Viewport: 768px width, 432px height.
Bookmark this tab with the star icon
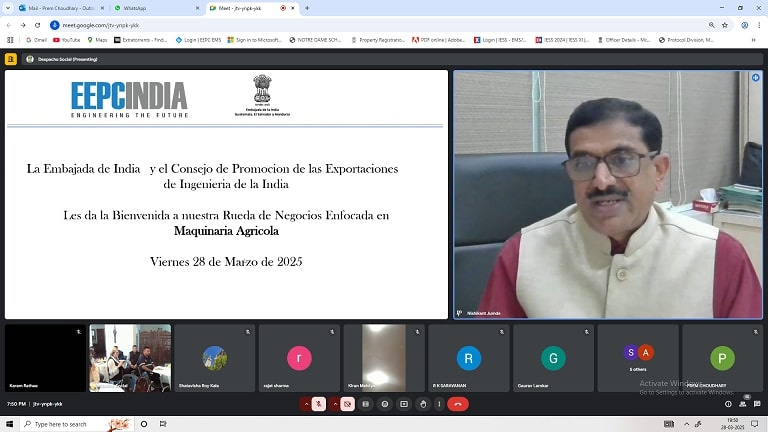point(725,25)
